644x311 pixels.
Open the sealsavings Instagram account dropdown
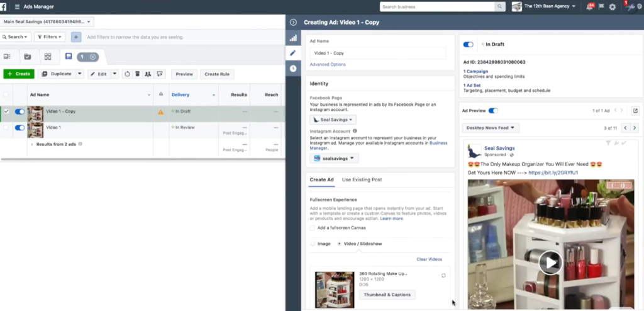click(x=334, y=159)
